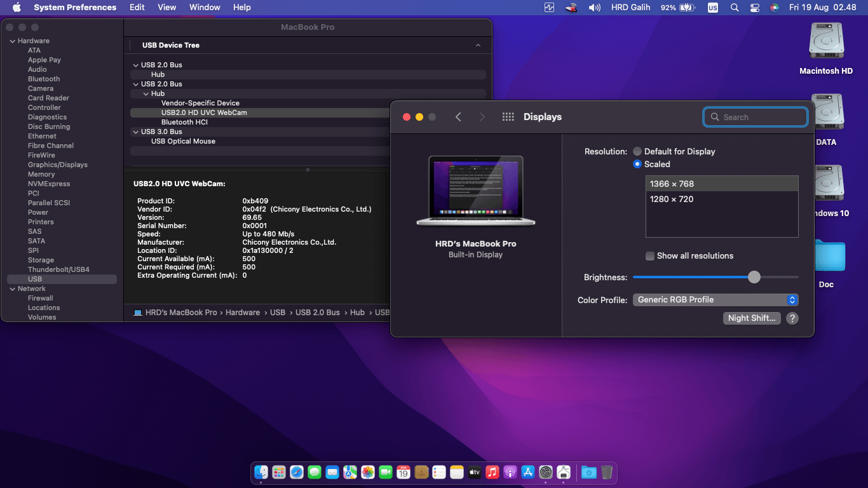The height and width of the screenshot is (488, 868).
Task: Click the Show All grid icon in Displays
Action: tap(508, 117)
